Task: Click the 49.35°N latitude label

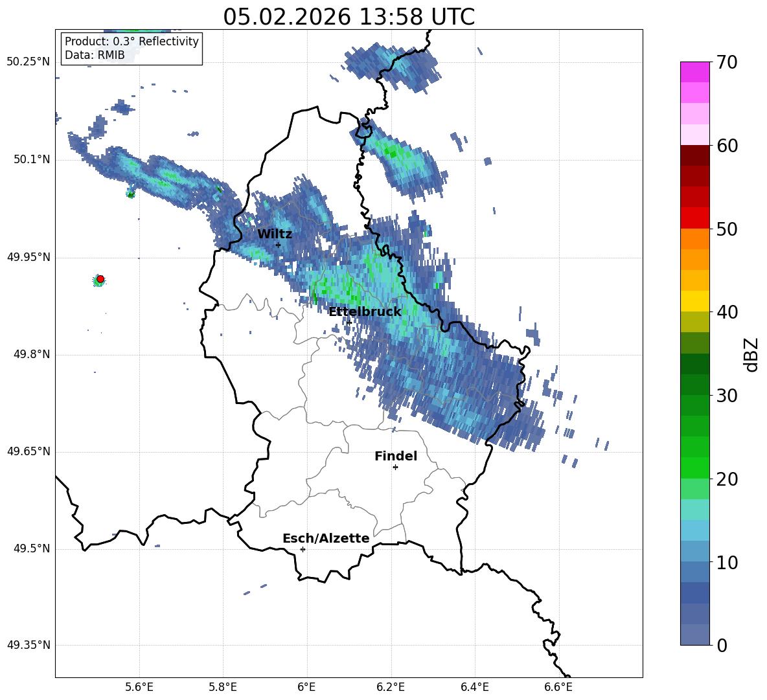Action: point(29,645)
